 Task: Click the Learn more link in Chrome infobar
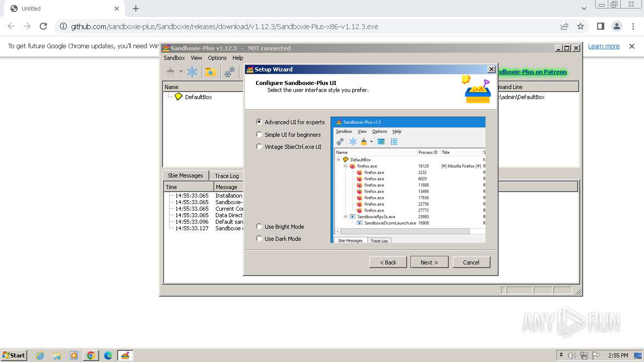point(604,46)
